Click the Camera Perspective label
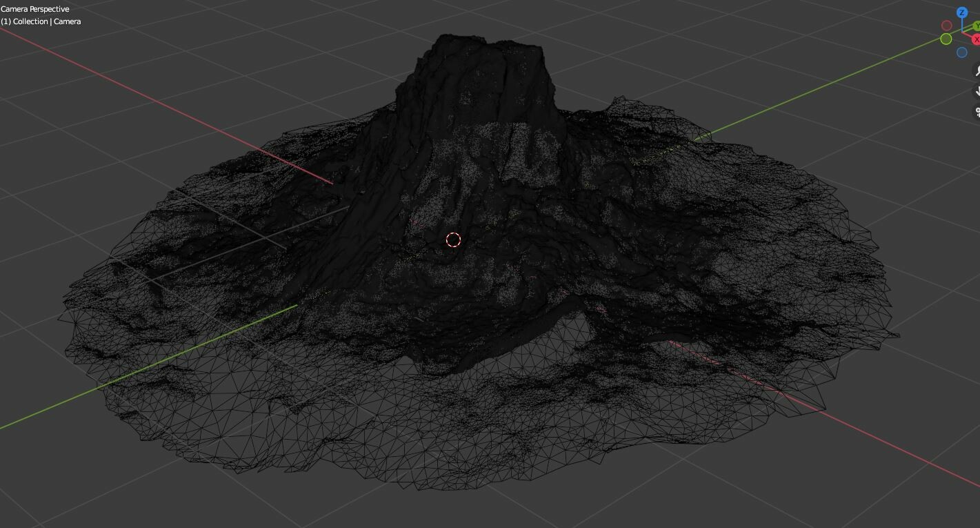 [x=34, y=9]
